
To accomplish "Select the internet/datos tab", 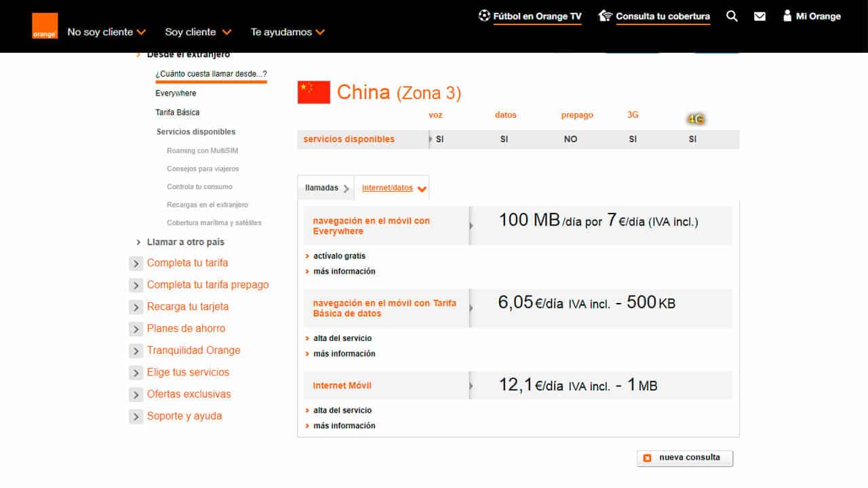I will pos(391,188).
